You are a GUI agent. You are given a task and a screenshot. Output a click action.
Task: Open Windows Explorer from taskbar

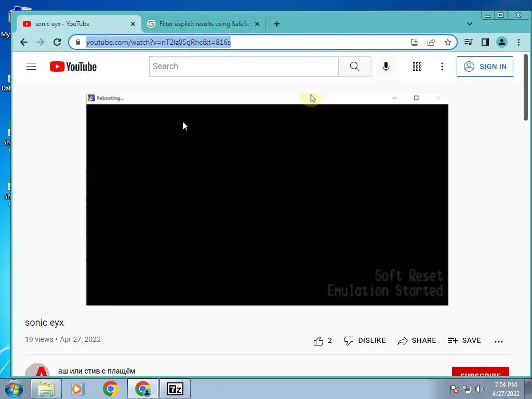click(46, 389)
